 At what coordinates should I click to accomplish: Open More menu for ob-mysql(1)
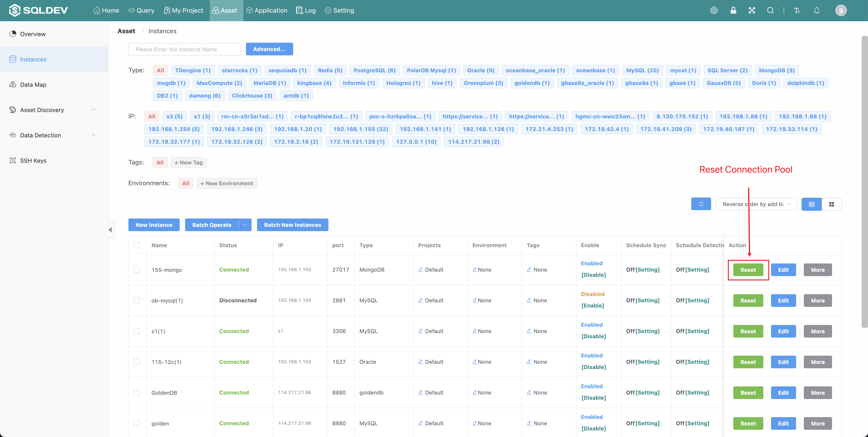point(817,301)
